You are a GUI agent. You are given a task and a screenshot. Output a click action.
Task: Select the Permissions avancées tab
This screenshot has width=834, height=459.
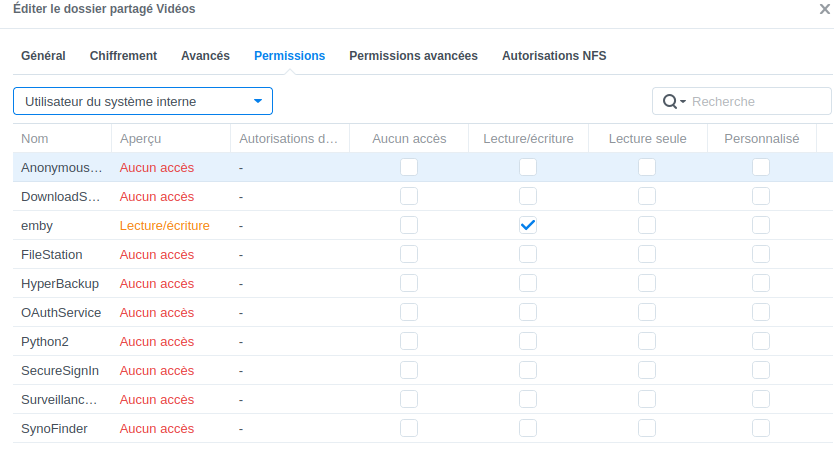(413, 56)
